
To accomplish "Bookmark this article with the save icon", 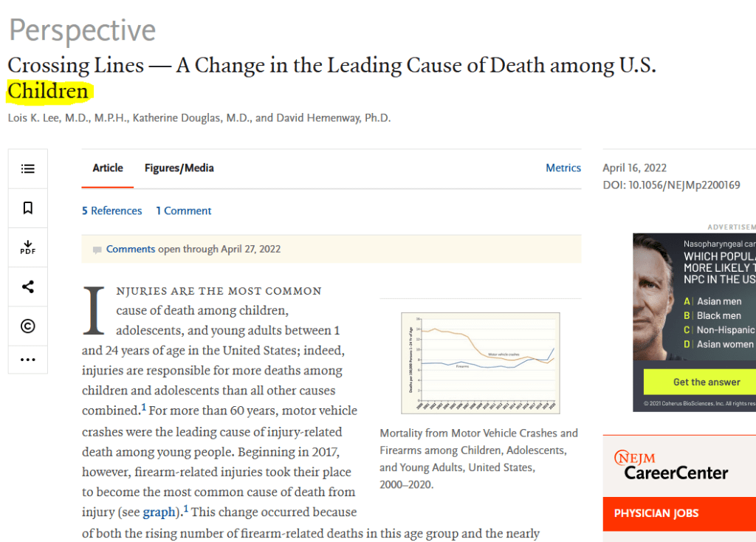I will click(x=28, y=208).
